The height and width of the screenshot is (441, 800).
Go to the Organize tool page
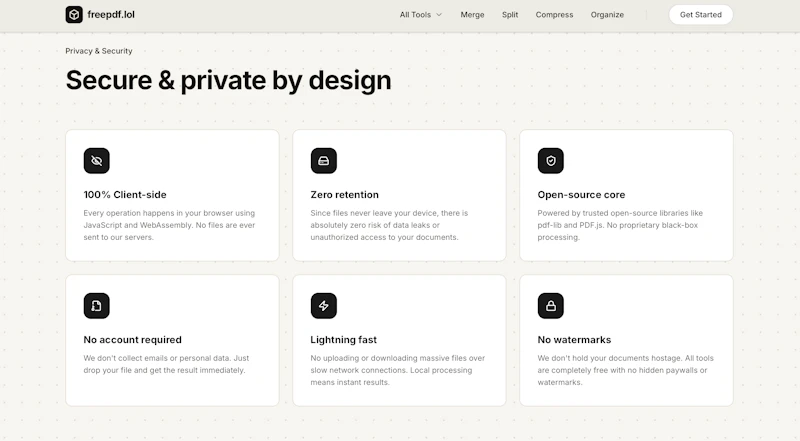[x=607, y=15]
